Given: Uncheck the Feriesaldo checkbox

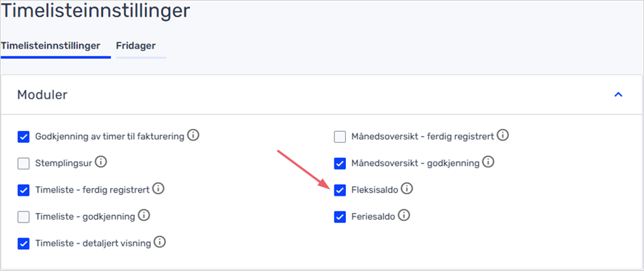Looking at the screenshot, I should click(x=339, y=217).
